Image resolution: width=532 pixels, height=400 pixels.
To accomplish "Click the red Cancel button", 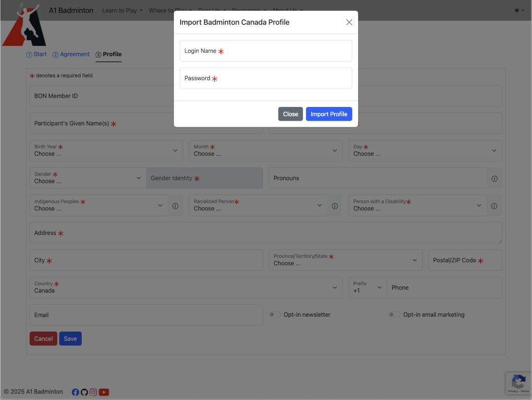I will [43, 338].
